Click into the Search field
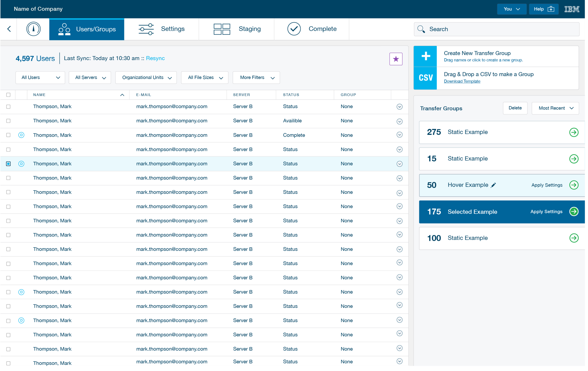This screenshot has width=588, height=371. (497, 29)
